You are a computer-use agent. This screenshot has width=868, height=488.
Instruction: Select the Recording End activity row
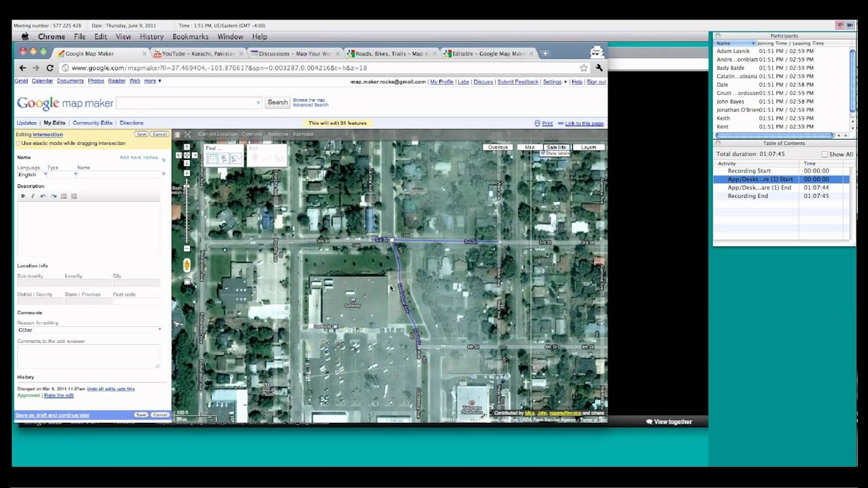781,196
